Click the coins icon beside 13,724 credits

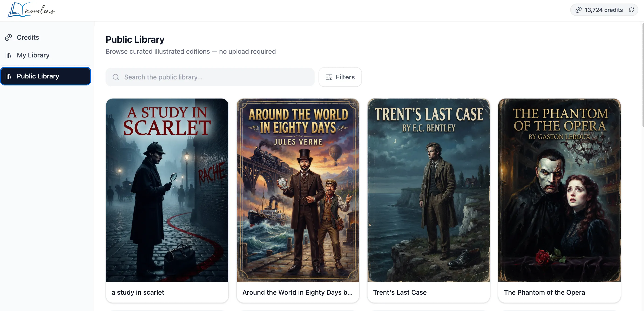(x=578, y=10)
